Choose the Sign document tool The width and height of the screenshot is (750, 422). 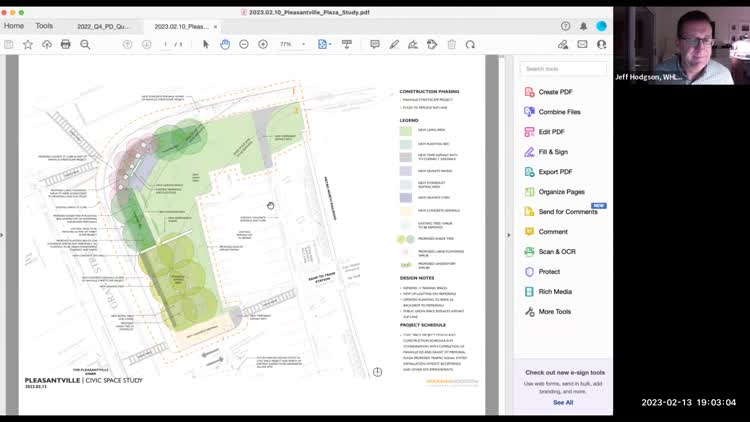tap(413, 44)
